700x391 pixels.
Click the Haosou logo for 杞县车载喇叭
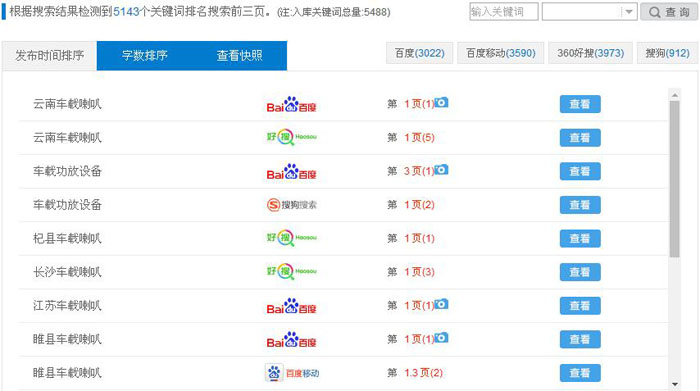click(x=292, y=238)
